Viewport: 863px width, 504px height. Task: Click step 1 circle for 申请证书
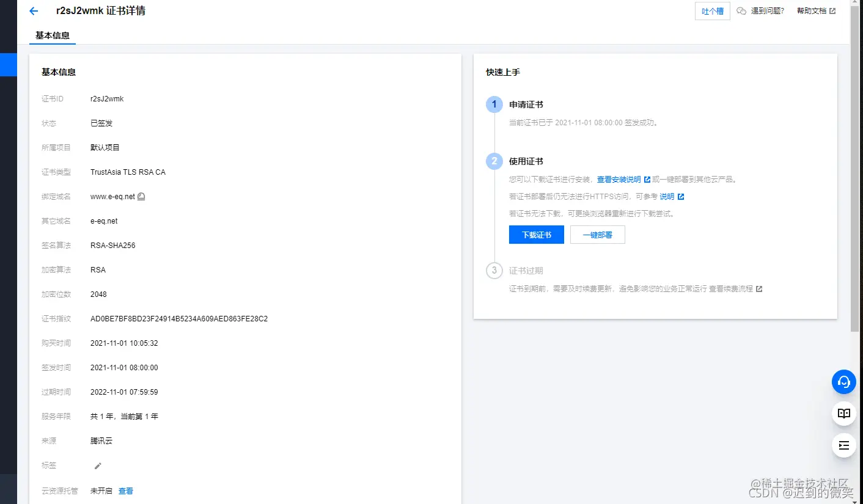tap(494, 104)
